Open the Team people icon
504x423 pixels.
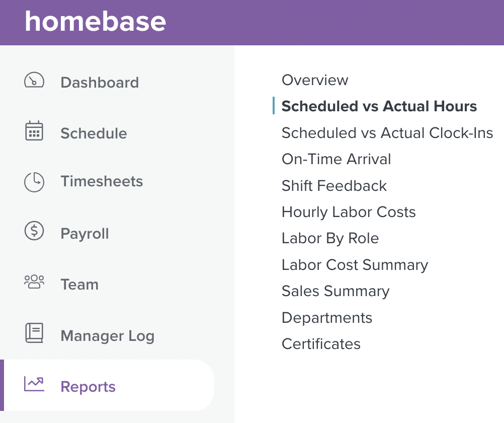[34, 281]
